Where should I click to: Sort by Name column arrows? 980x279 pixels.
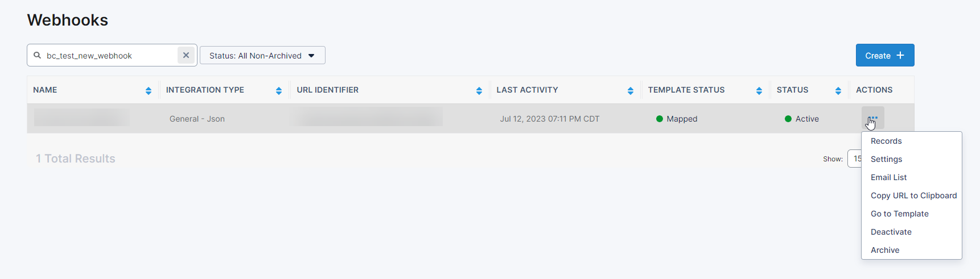coord(149,90)
